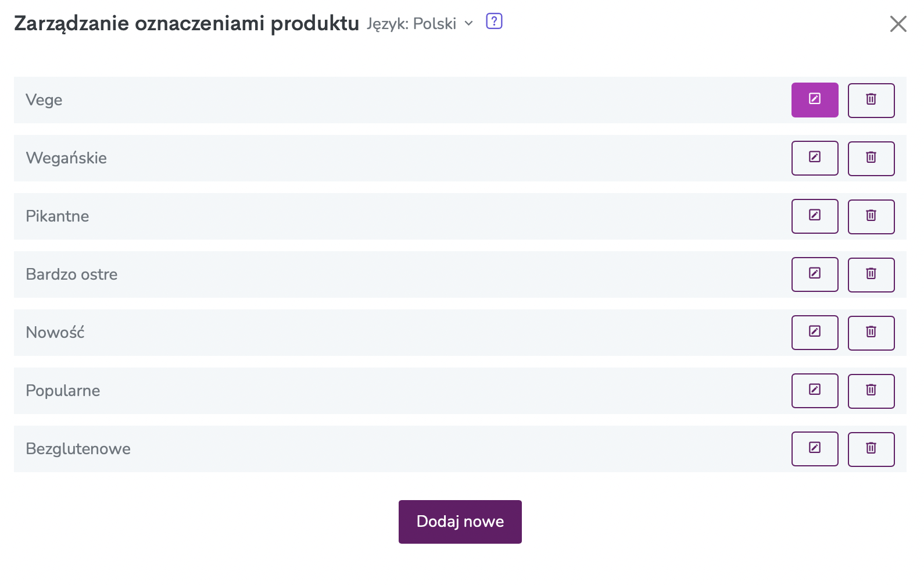Select the Popularne row text
This screenshot has width=924, height=585.
[x=63, y=391]
